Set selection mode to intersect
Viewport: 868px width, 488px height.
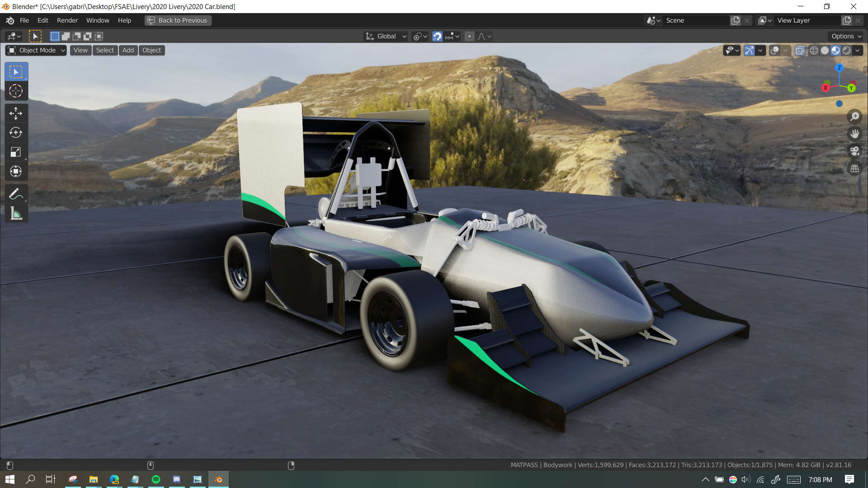[x=99, y=37]
